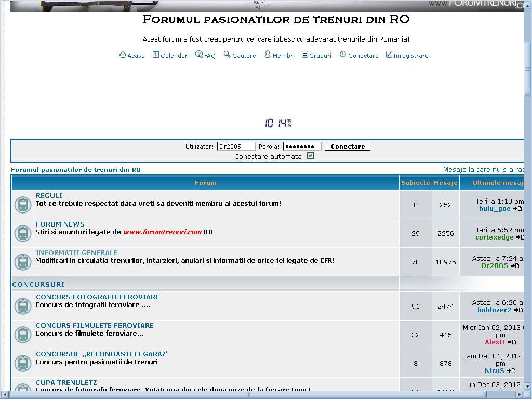The image size is (532, 399).
Task: Open the FORUM NEWS forum link
Action: point(60,224)
